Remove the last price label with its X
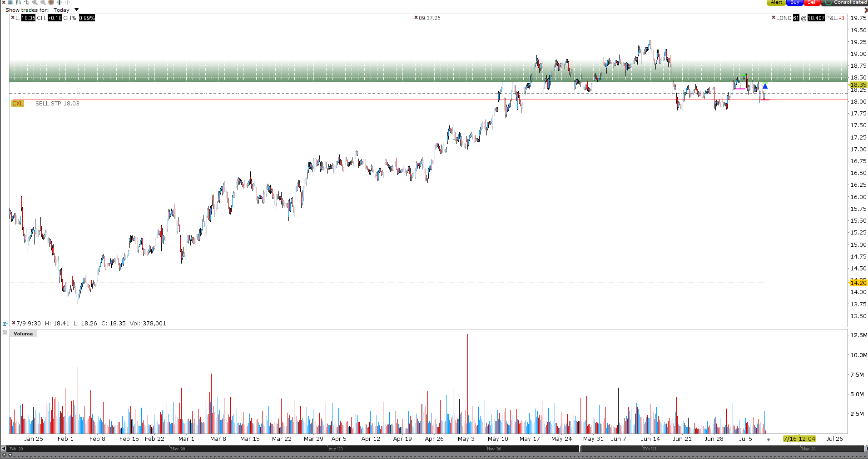This screenshot has height=459, width=868. (13, 18)
